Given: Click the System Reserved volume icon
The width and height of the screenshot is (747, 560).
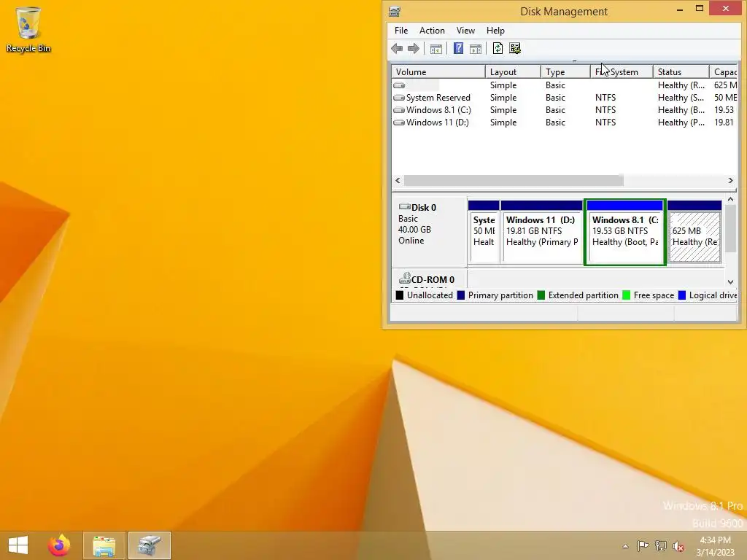Looking at the screenshot, I should tap(399, 98).
